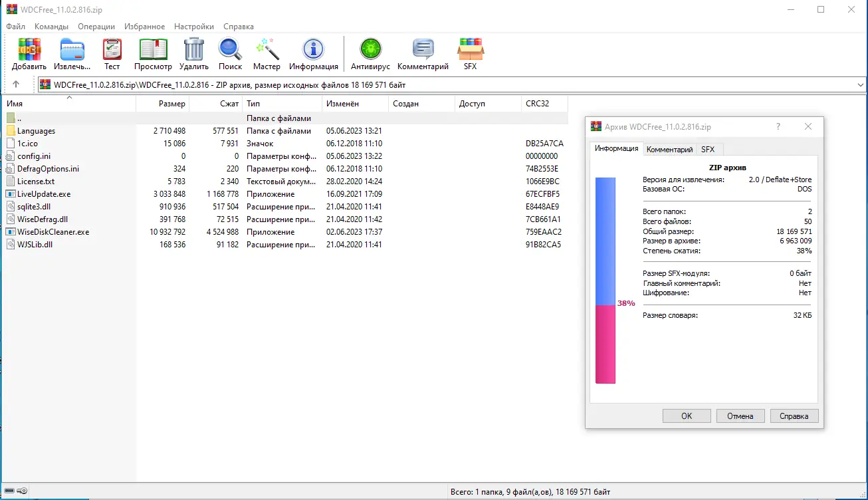This screenshot has width=868, height=500.
Task: Sort files by Изменён column header
Action: (x=355, y=104)
